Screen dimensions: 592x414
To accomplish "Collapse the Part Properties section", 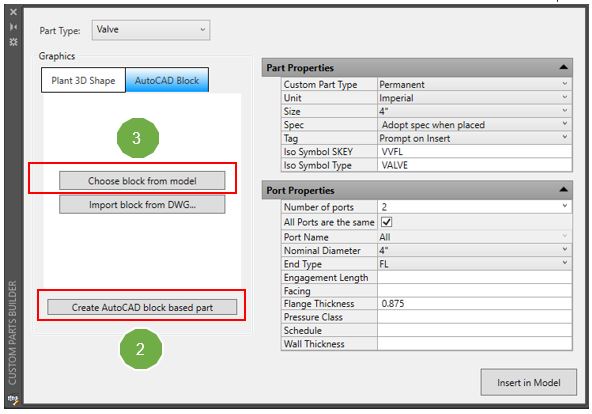I will (563, 67).
